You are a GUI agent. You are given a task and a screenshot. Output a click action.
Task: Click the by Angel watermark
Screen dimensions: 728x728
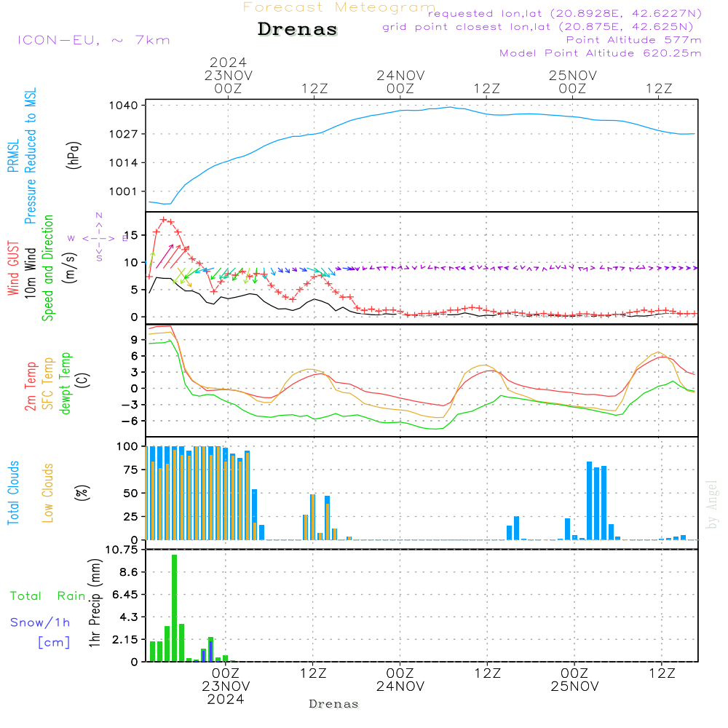click(x=712, y=505)
